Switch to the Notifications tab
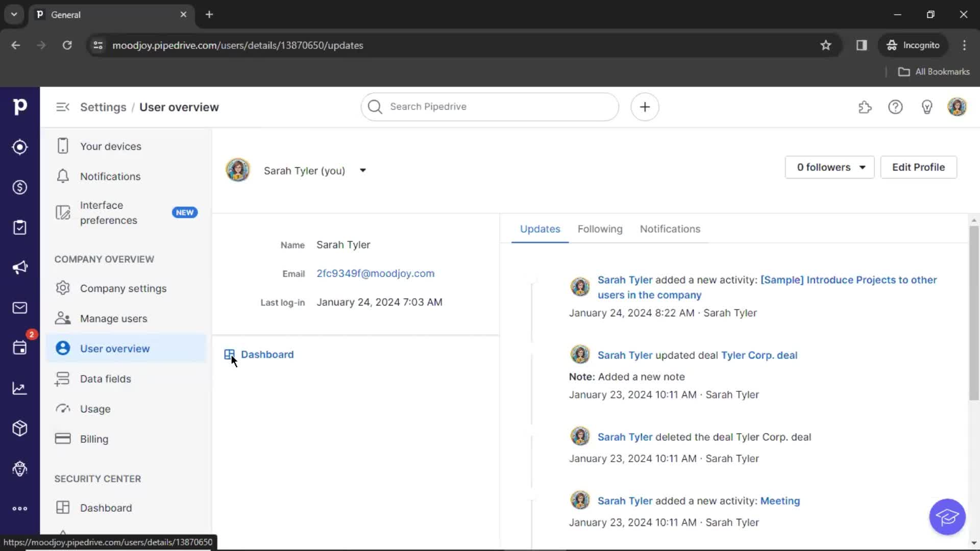The width and height of the screenshot is (980, 551). [x=670, y=229]
